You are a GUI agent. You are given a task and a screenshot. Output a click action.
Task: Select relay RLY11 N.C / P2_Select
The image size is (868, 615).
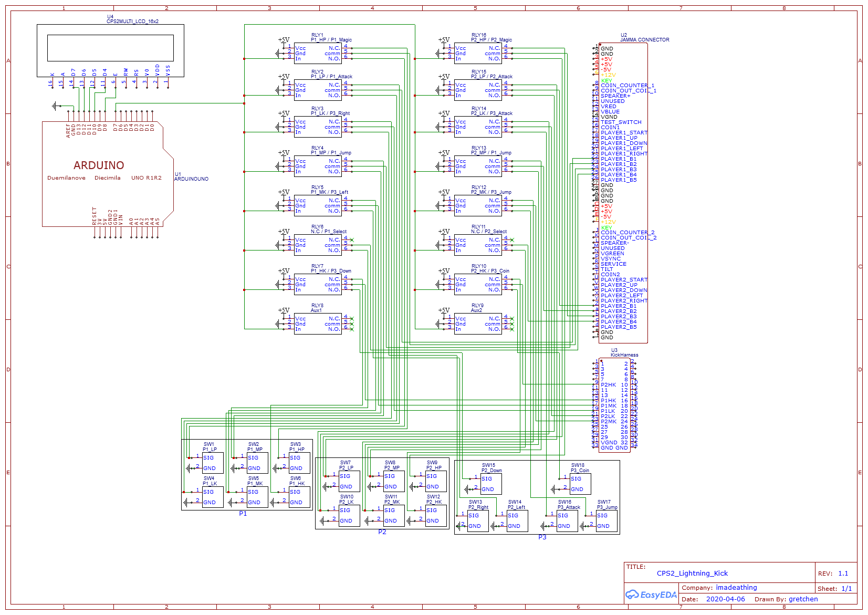click(x=478, y=245)
